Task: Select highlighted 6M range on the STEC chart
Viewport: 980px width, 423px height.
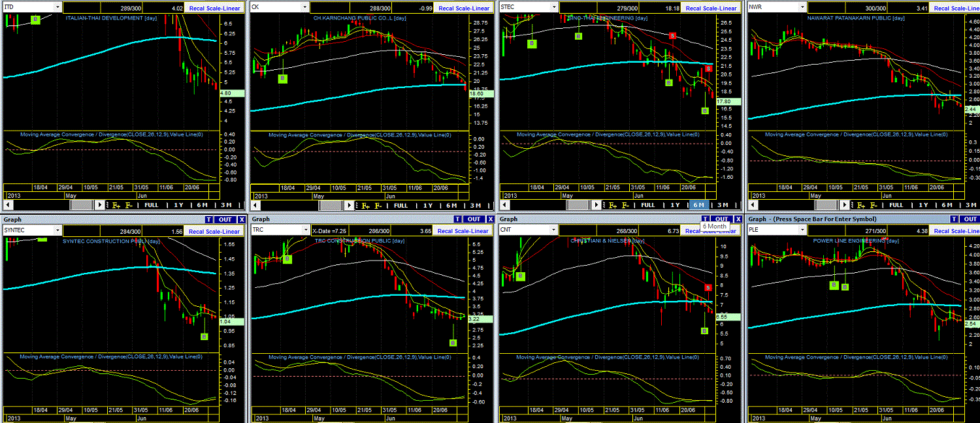Action: point(698,205)
